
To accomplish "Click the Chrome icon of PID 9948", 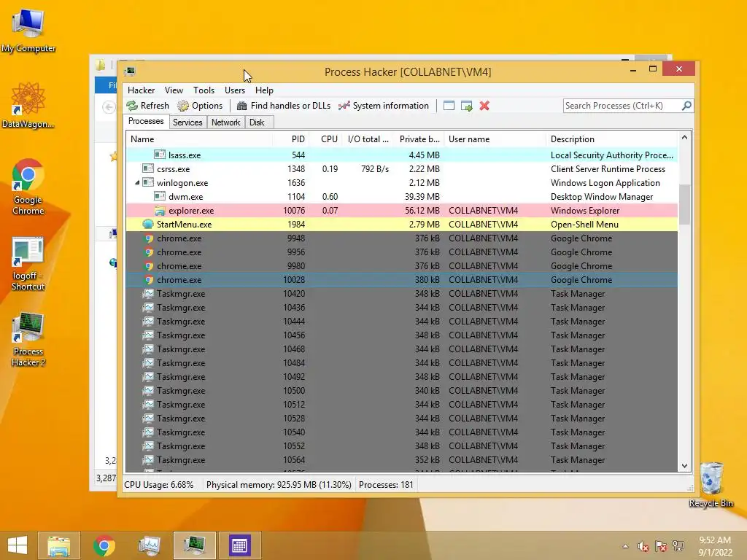I will coord(149,238).
